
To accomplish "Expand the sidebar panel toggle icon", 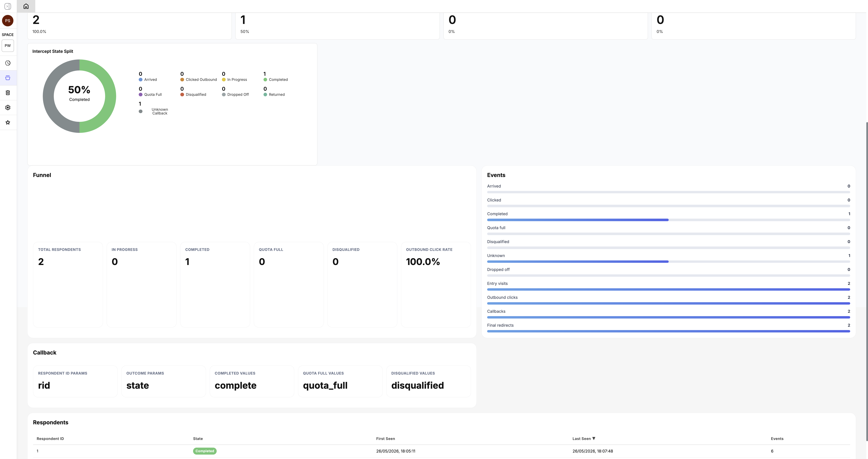I will (8, 6).
